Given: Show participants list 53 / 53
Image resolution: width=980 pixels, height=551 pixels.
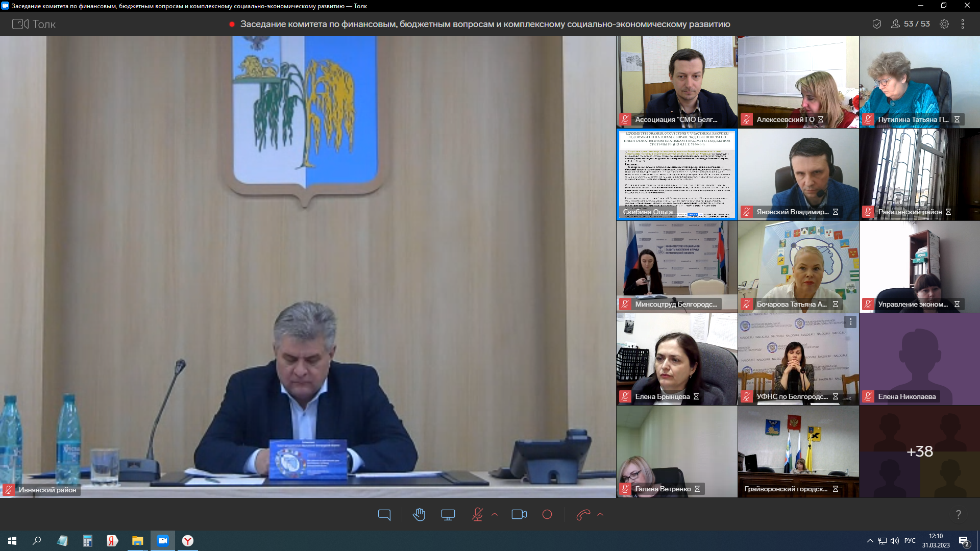Looking at the screenshot, I should 911,24.
